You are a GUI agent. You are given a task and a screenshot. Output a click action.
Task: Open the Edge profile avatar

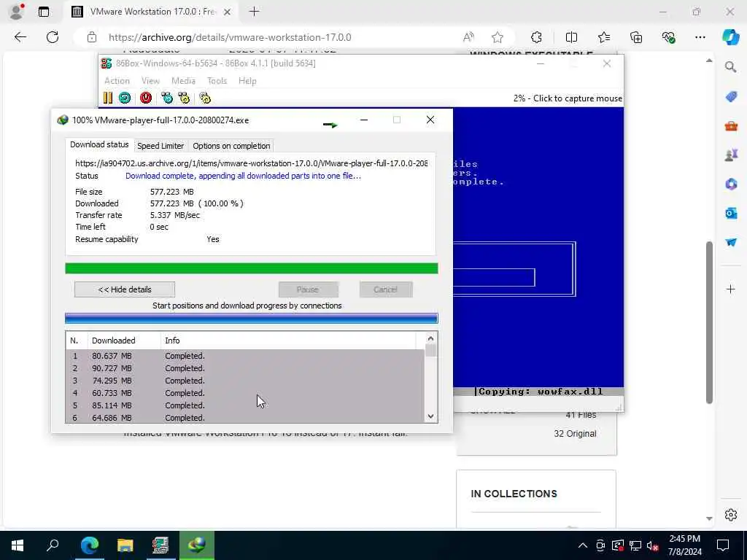(x=17, y=12)
